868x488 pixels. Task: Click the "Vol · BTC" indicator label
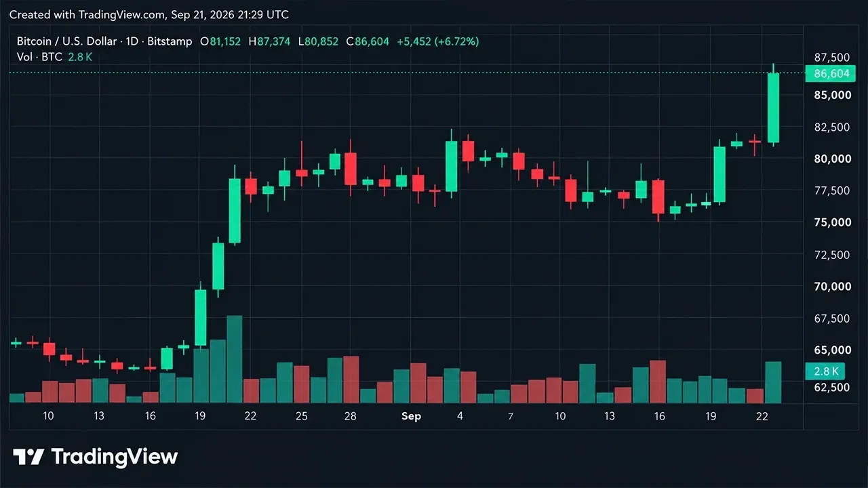click(x=40, y=57)
